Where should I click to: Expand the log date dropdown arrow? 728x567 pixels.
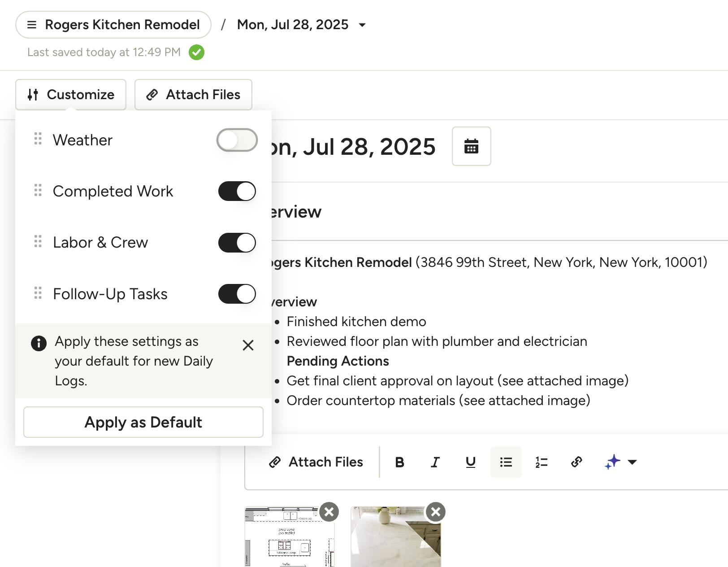(362, 25)
